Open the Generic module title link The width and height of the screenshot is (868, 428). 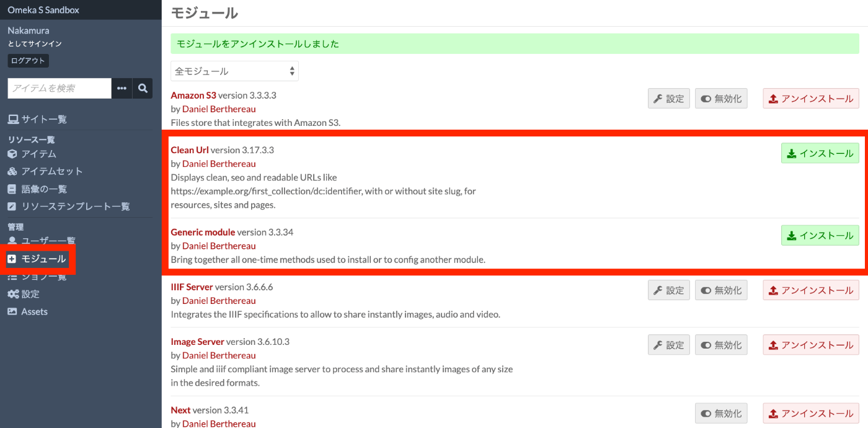[x=203, y=232]
